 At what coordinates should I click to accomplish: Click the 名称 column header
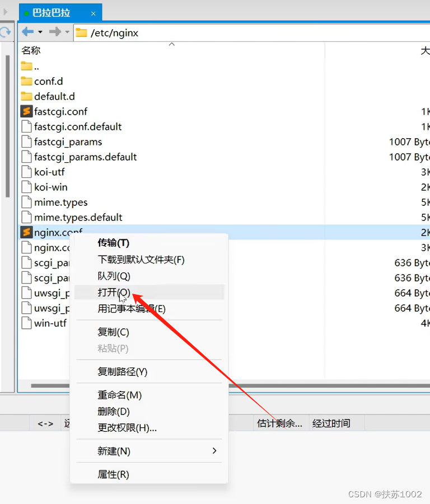pos(31,50)
